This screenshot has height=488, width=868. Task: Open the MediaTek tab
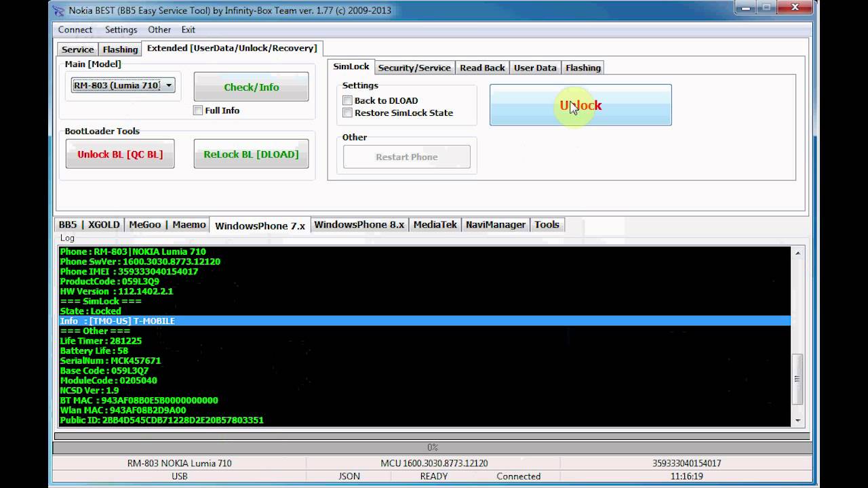[x=435, y=224]
